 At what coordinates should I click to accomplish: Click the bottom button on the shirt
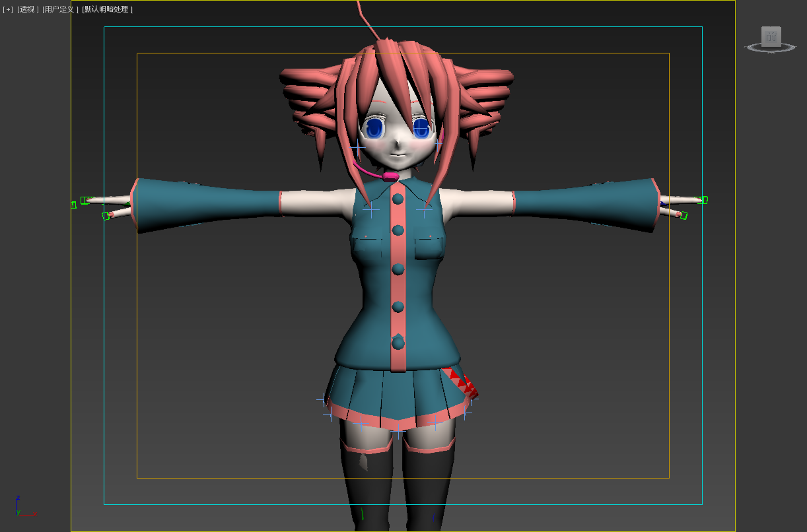click(398, 343)
